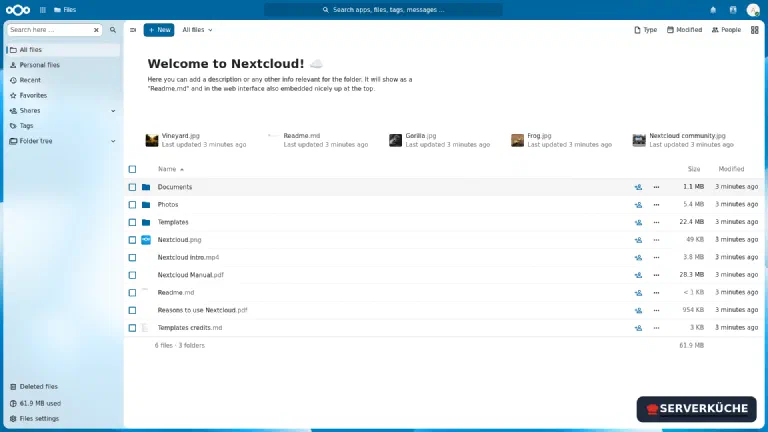Open recent file Vineyard.jpg
768x432 pixels.
tap(196, 140)
